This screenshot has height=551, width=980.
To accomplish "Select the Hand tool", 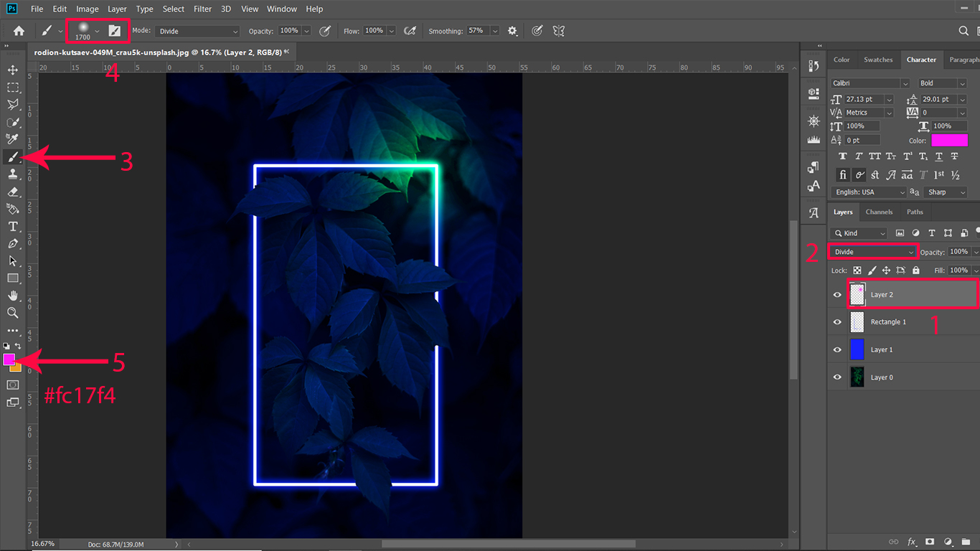I will pyautogui.click(x=13, y=296).
